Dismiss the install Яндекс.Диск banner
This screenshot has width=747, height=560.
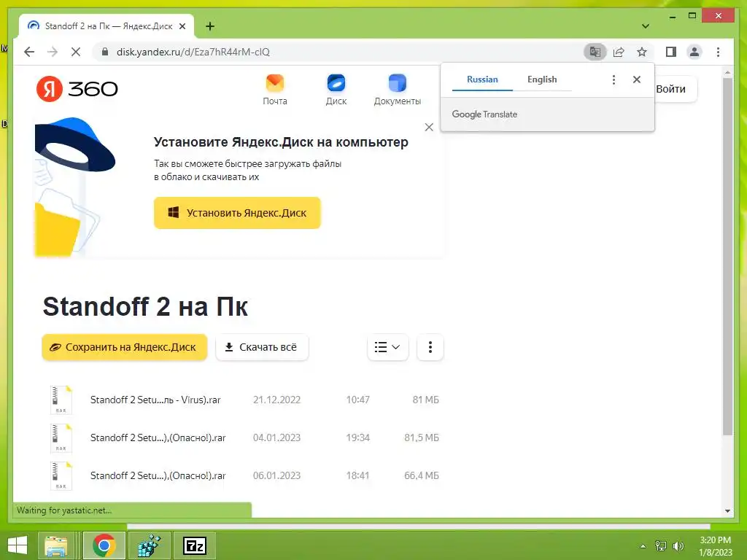pos(429,127)
